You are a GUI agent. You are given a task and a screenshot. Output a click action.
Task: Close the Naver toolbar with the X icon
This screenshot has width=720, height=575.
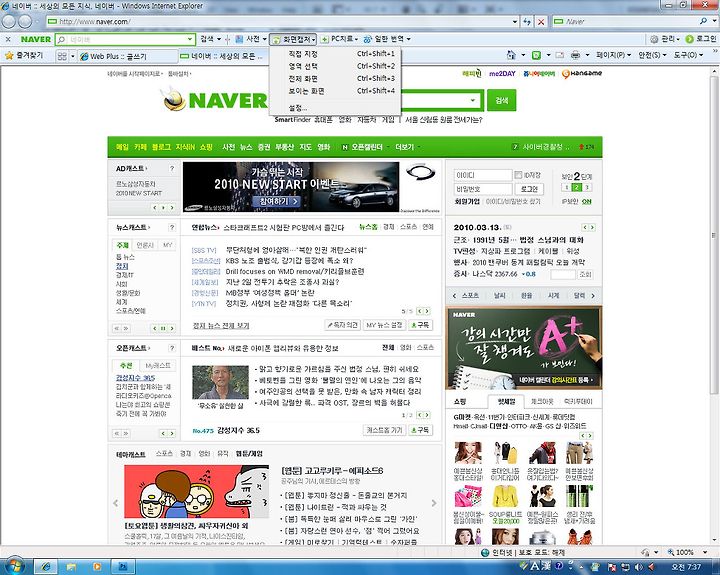pyautogui.click(x=9, y=39)
